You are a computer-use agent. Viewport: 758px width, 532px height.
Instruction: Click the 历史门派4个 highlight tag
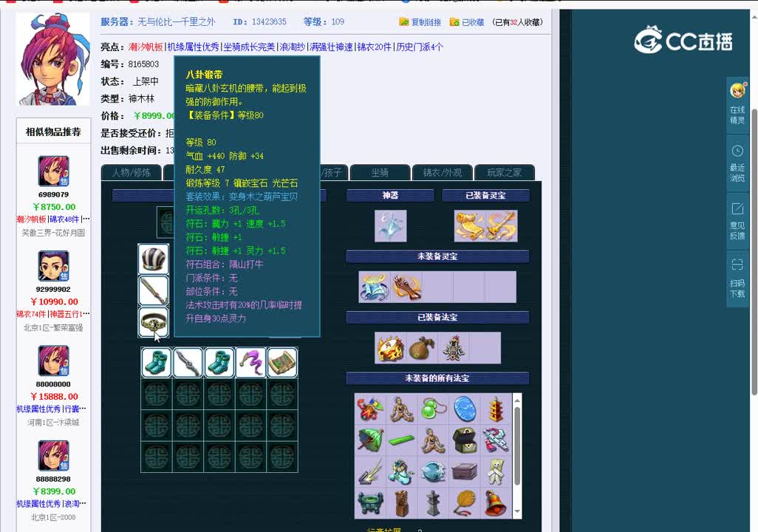click(419, 47)
